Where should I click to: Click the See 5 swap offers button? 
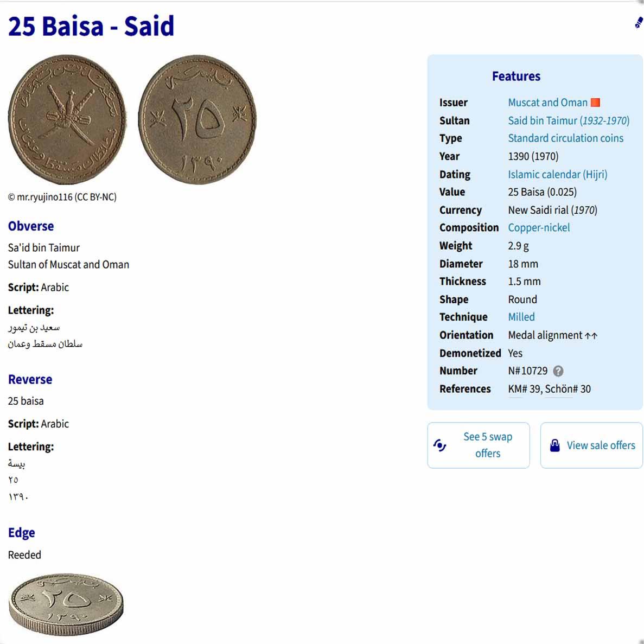pyautogui.click(x=479, y=445)
